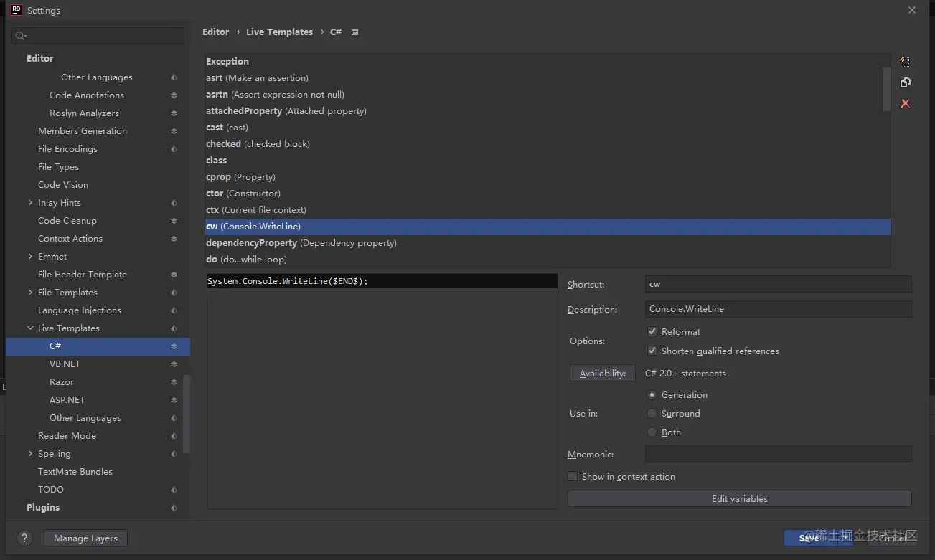Uncheck the Reformat option
Viewport: 935px width, 560px height.
(652, 332)
